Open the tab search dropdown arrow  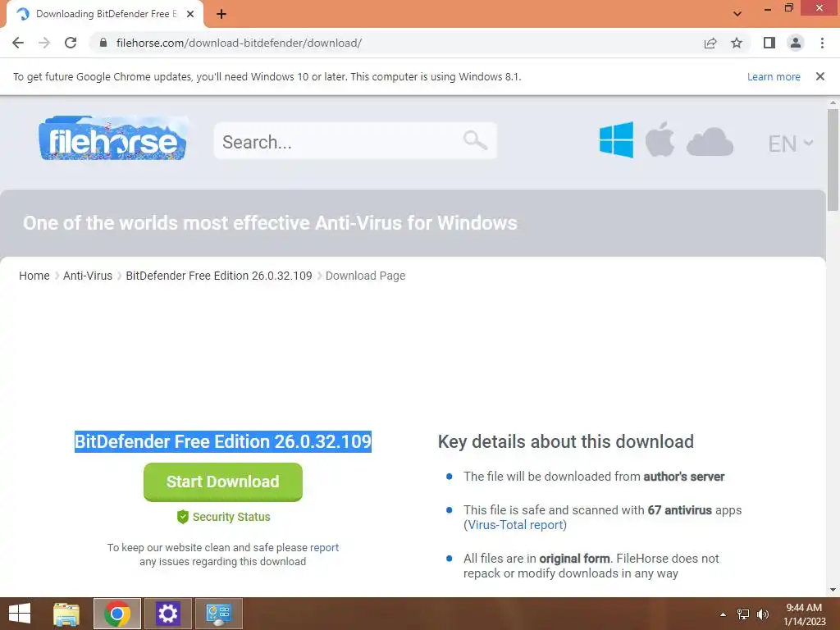[x=737, y=14]
